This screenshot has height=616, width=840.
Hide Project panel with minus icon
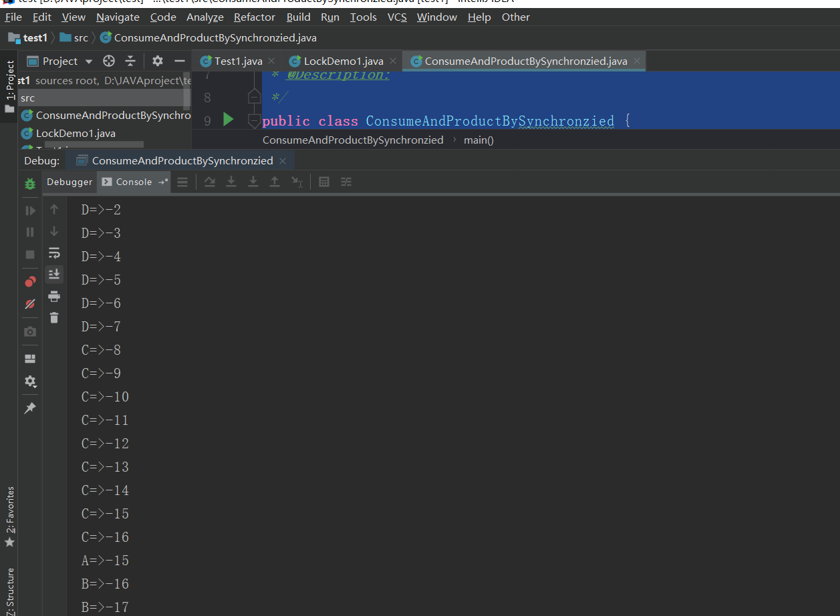tap(179, 61)
